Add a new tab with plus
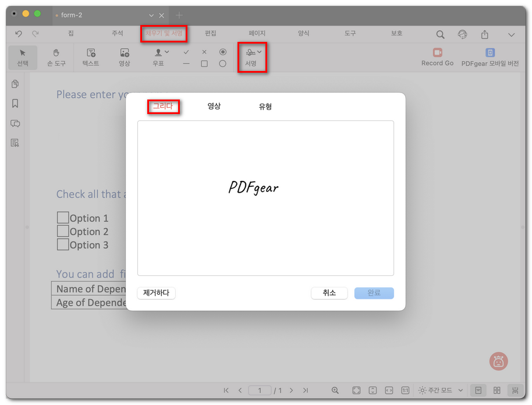 [179, 15]
